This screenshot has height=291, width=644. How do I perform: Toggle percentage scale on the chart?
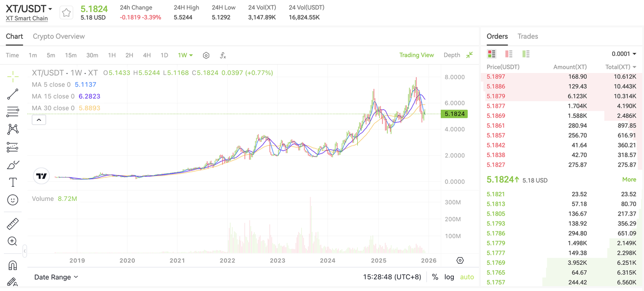coord(435,277)
